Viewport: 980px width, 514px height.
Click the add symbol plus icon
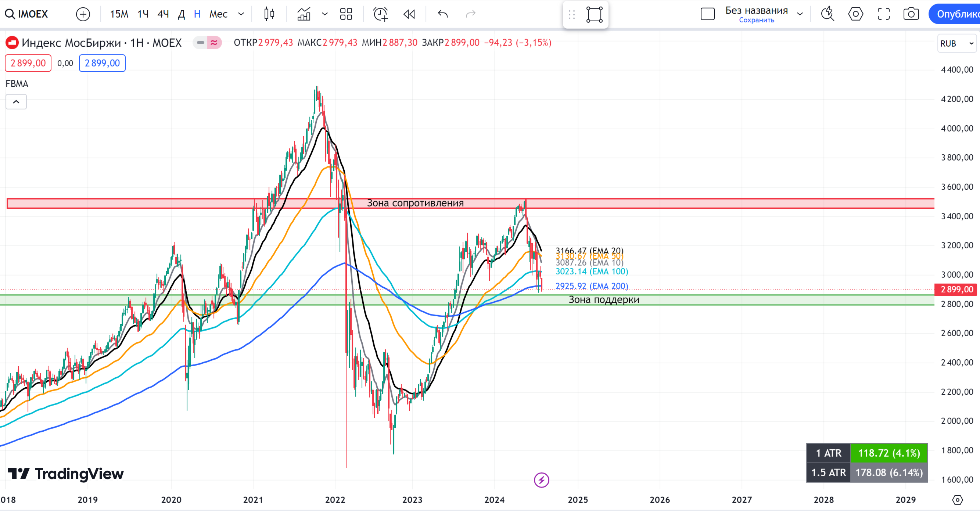tap(83, 14)
